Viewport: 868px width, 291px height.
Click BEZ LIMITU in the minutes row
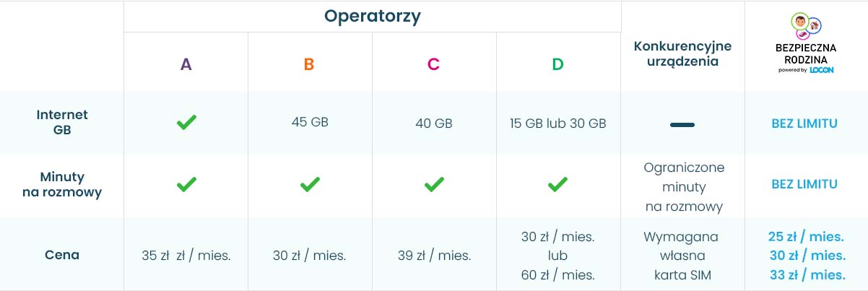804,184
